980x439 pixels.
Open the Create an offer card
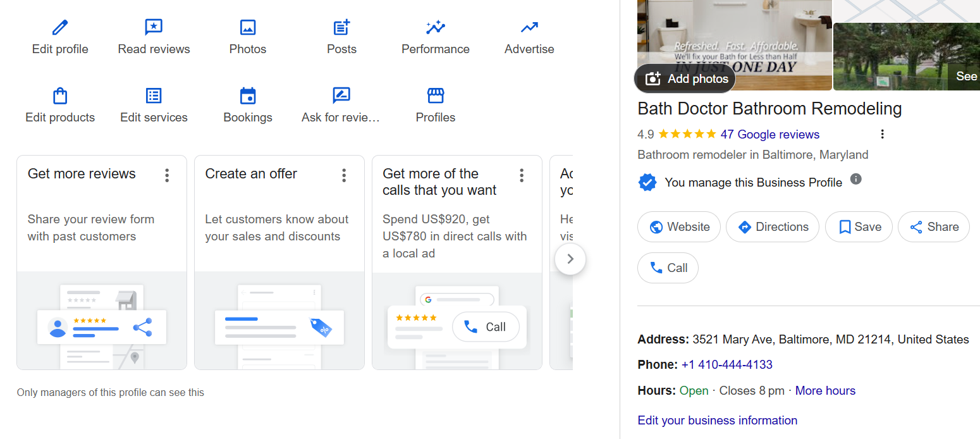click(279, 263)
